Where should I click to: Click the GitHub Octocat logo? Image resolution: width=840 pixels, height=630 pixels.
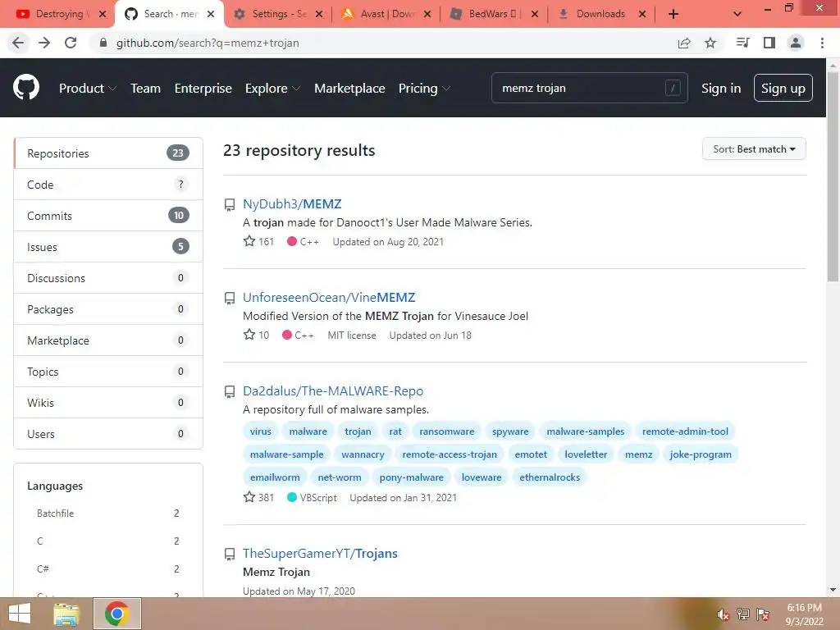[25, 87]
